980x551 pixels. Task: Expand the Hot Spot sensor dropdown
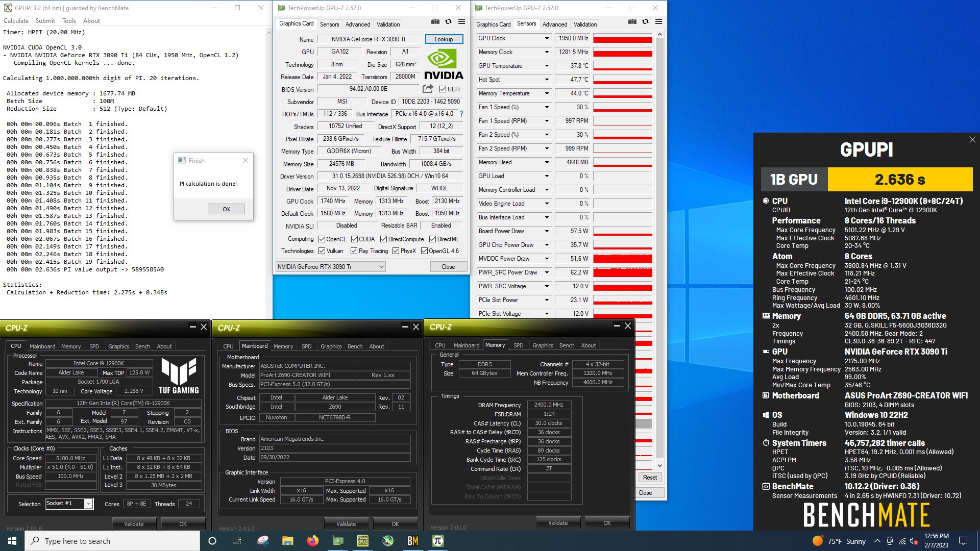[x=547, y=80]
